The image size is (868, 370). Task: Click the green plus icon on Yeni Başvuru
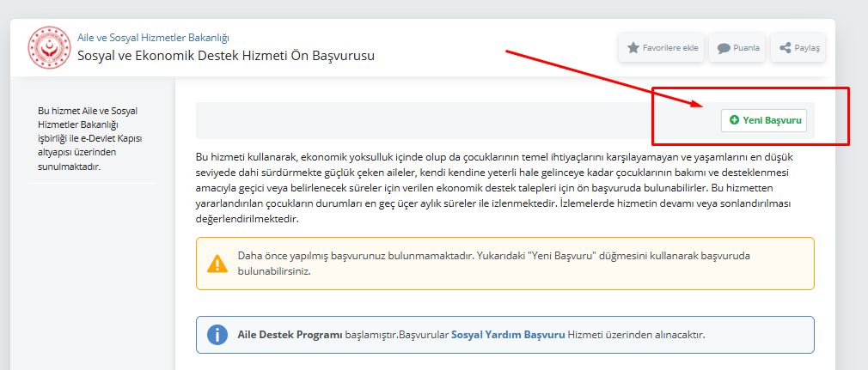734,120
